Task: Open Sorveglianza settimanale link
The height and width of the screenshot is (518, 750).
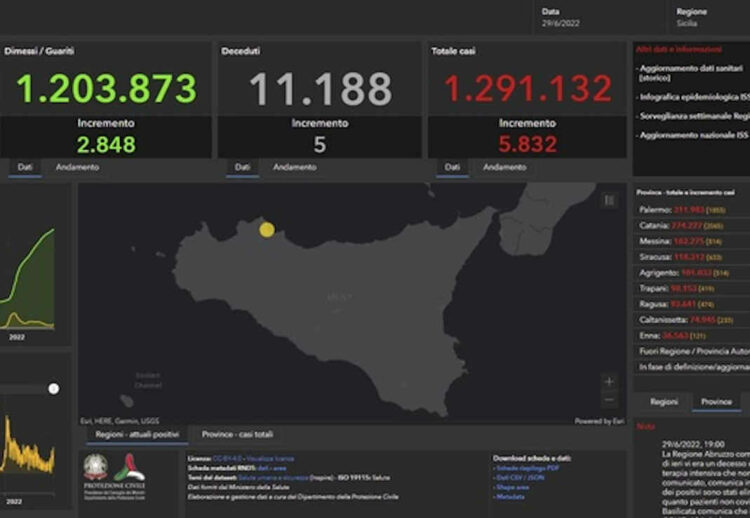Action: [x=695, y=116]
